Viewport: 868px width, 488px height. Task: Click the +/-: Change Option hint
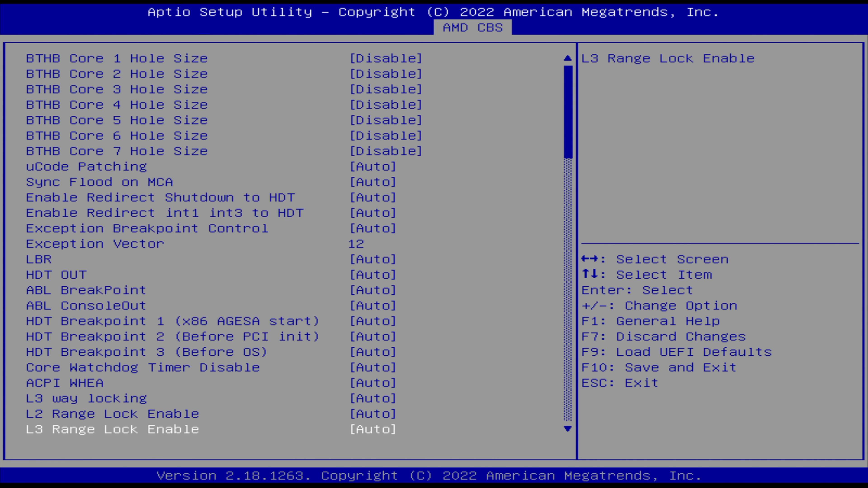pos(659,306)
